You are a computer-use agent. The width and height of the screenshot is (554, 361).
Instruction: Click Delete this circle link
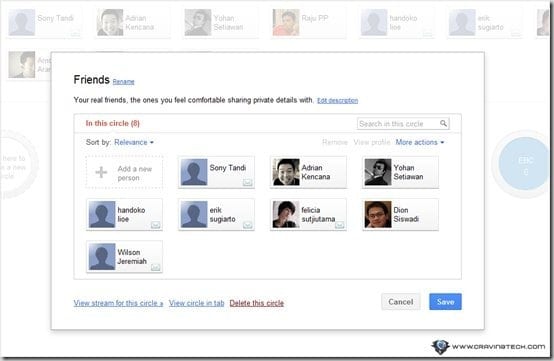pos(257,303)
